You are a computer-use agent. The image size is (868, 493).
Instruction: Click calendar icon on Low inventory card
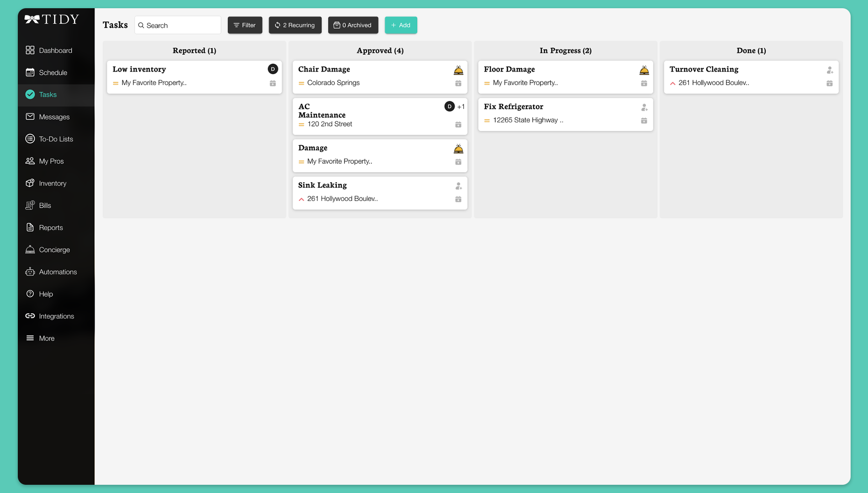pyautogui.click(x=273, y=84)
